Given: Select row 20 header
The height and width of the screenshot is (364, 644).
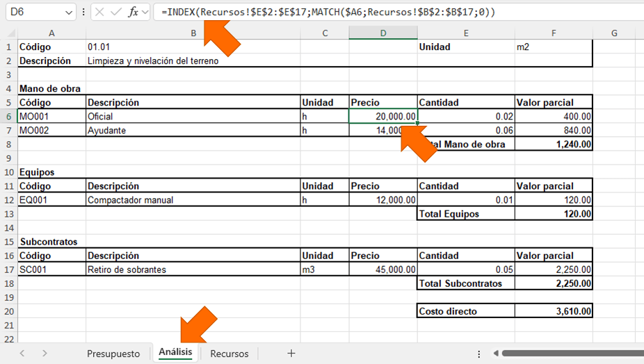Looking at the screenshot, I should pos(8,311).
